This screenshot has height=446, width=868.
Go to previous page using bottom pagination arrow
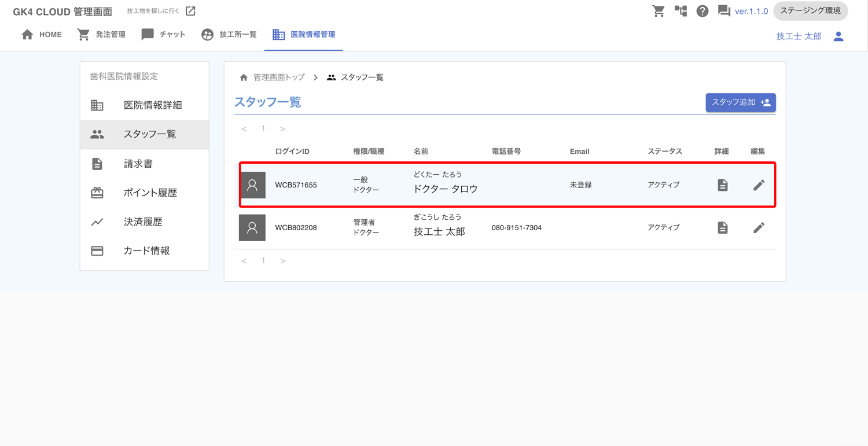pyautogui.click(x=244, y=261)
